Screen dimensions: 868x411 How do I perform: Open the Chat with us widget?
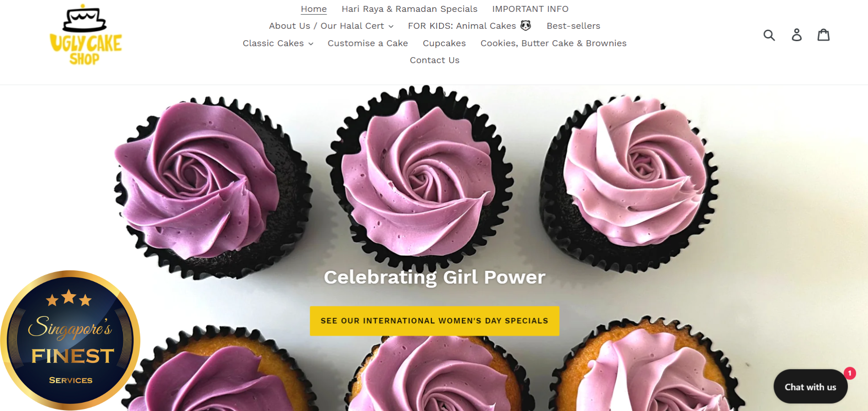pos(810,386)
